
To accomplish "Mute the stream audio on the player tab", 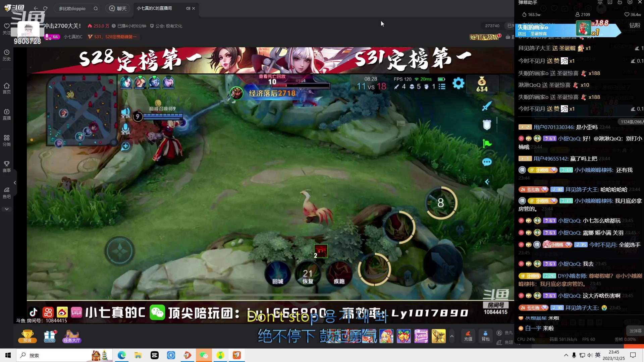I will pyautogui.click(x=187, y=8).
